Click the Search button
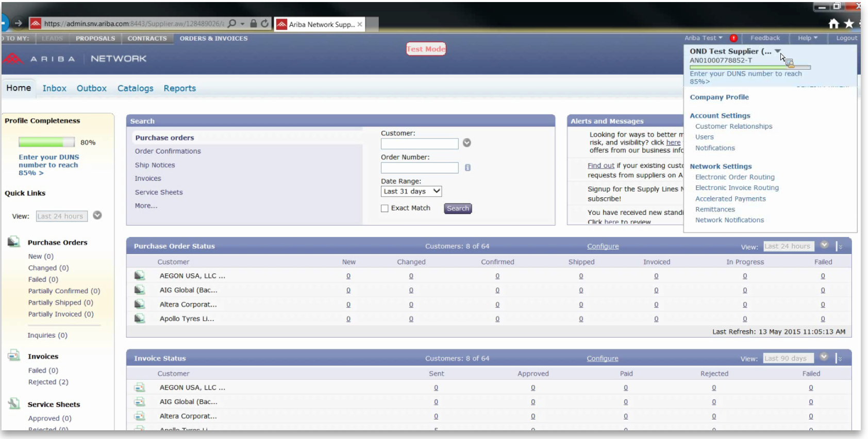The width and height of the screenshot is (868, 439). (x=458, y=209)
